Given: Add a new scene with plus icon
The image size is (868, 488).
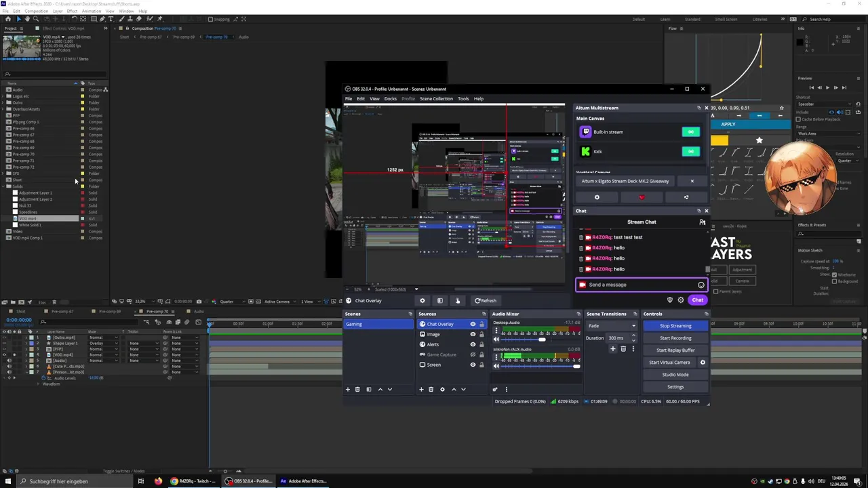Looking at the screenshot, I should pos(348,389).
